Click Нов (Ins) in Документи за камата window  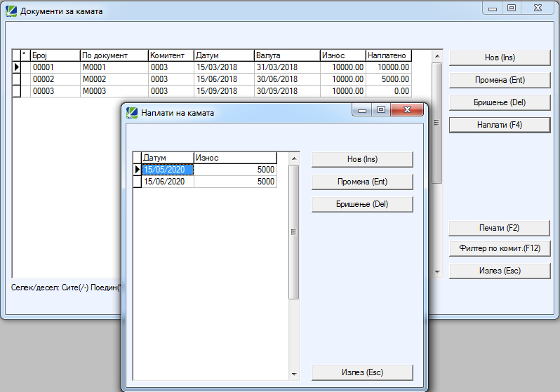[x=500, y=58]
